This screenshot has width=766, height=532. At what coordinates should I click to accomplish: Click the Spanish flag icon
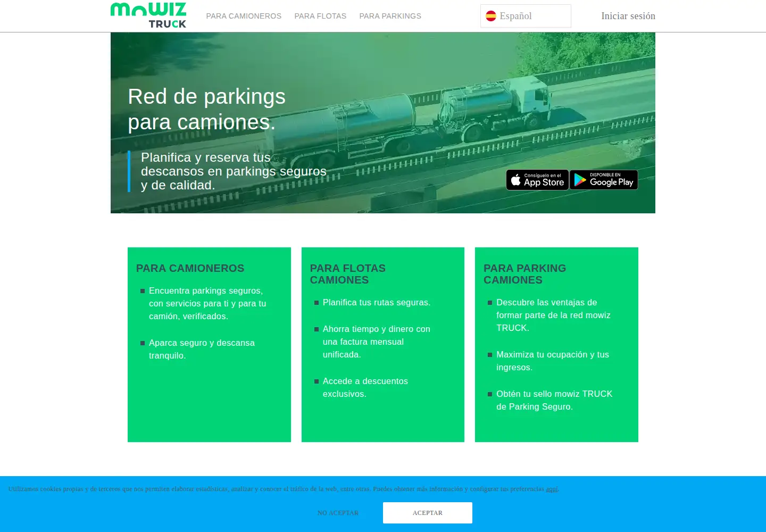(x=491, y=16)
